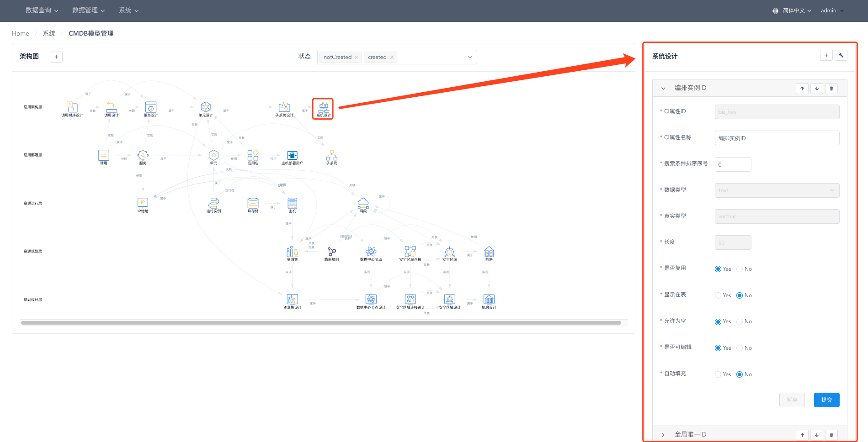This screenshot has width=868, height=442.
Task: Open the 状态 filter dropdown arrow
Action: [470, 57]
